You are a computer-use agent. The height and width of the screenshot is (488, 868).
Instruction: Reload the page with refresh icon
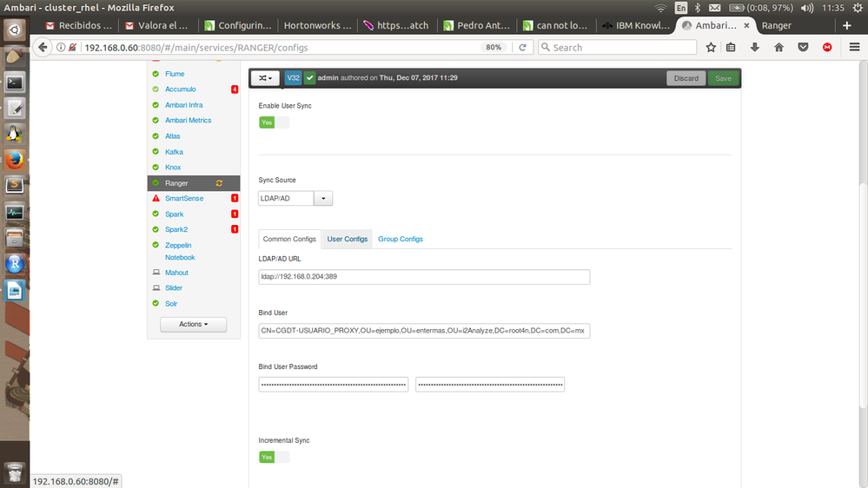point(522,48)
